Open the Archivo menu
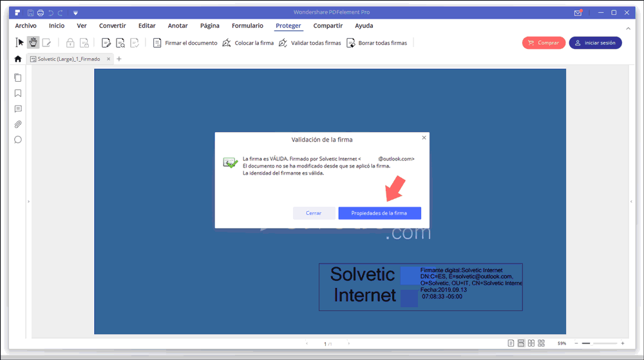Image resolution: width=644 pixels, height=360 pixels. pyautogui.click(x=26, y=26)
